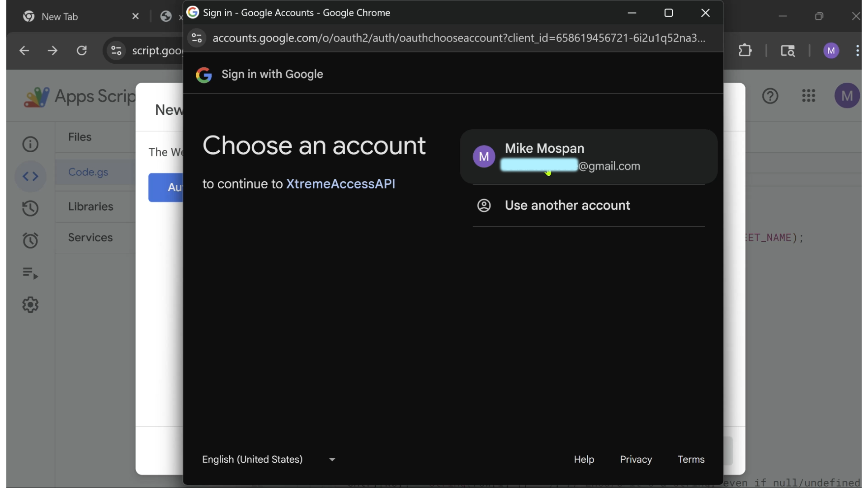Open Overview icon in Apps Script sidebar

click(x=30, y=144)
